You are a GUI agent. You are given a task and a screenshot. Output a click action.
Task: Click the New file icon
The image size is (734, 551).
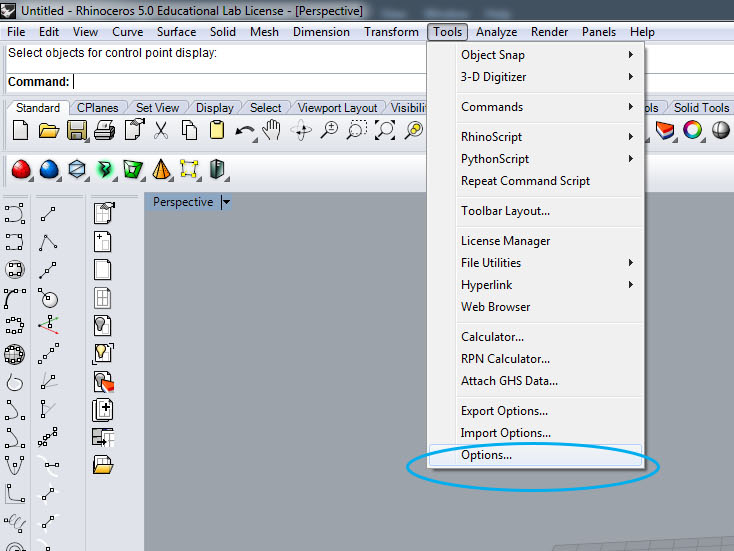pyautogui.click(x=20, y=130)
